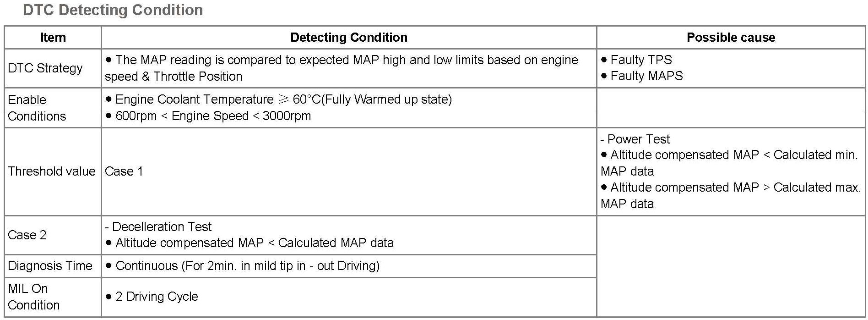868x320 pixels.
Task: Click the "Faulty MAPS" bullet entry
Action: click(x=646, y=76)
